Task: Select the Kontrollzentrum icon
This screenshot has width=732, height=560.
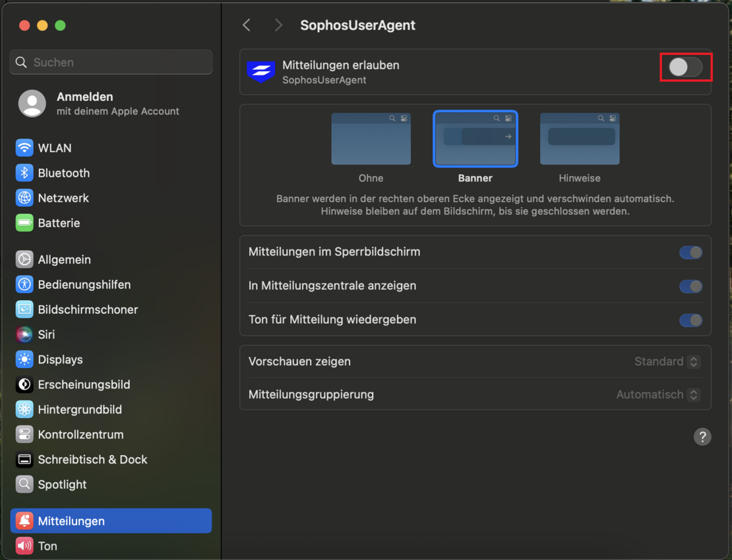Action: point(24,435)
